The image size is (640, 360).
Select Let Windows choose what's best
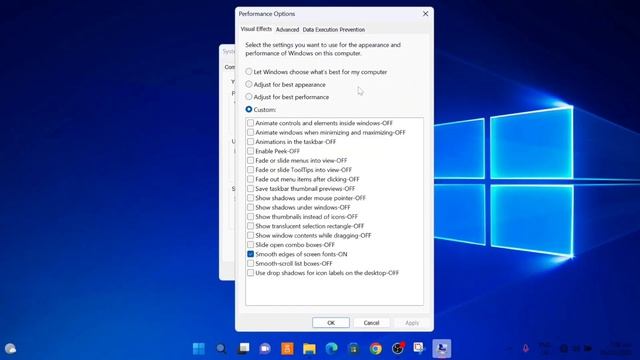point(316,72)
